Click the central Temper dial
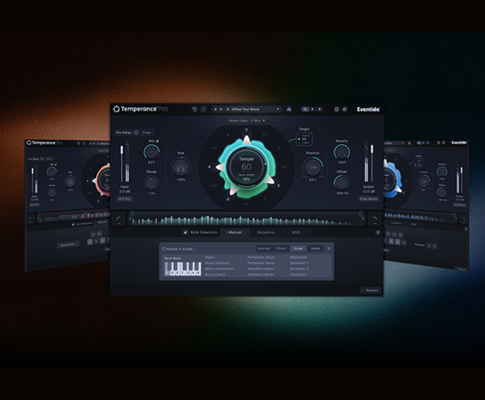The width and height of the screenshot is (485, 400). 246,166
